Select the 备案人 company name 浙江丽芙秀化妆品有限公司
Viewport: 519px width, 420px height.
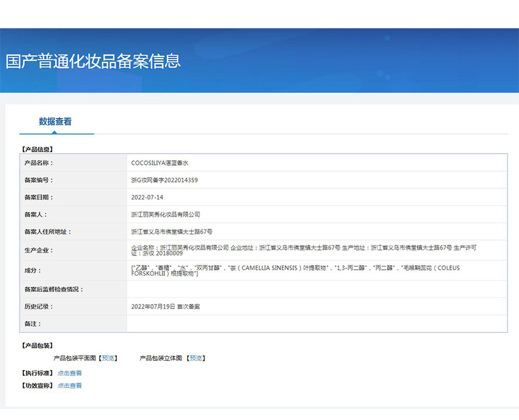point(166,215)
